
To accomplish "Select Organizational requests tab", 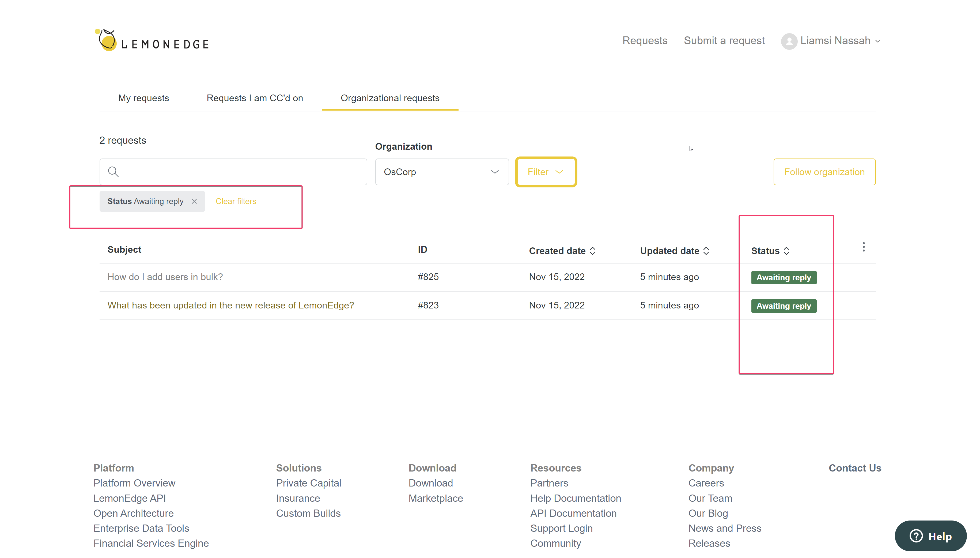I will pos(390,98).
